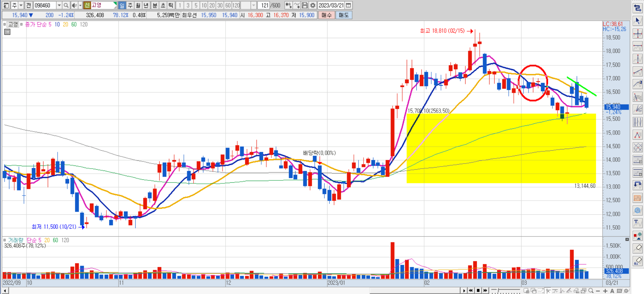The image size is (644, 294).
Task: Select the 10 interval button
Action: pos(204,5)
